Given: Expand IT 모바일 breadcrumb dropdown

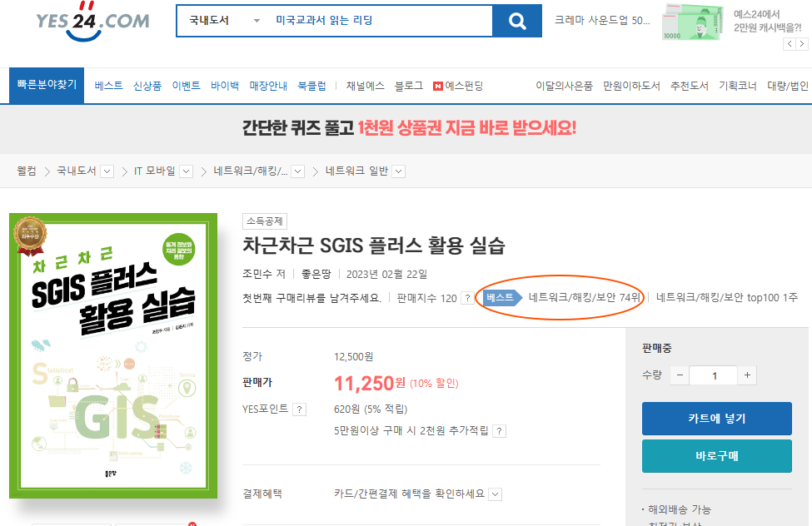Looking at the screenshot, I should click(187, 171).
